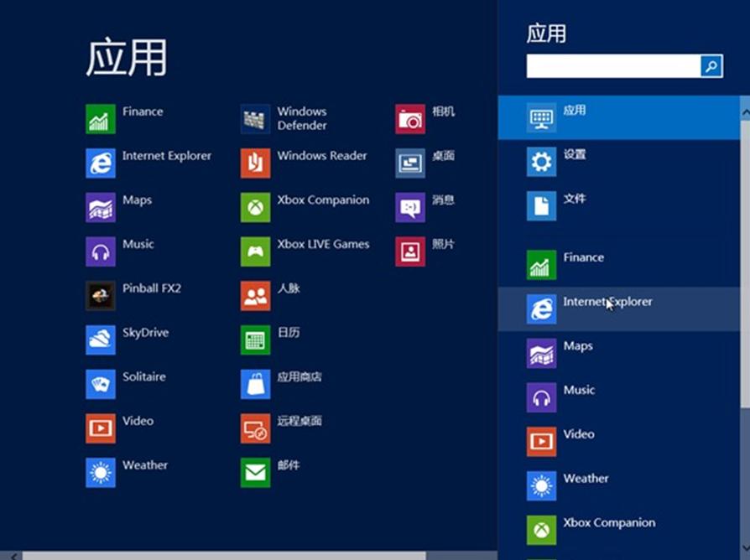Select the 文件 (Files) search scope
Viewport: 750px width, 560px height.
[x=619, y=206]
